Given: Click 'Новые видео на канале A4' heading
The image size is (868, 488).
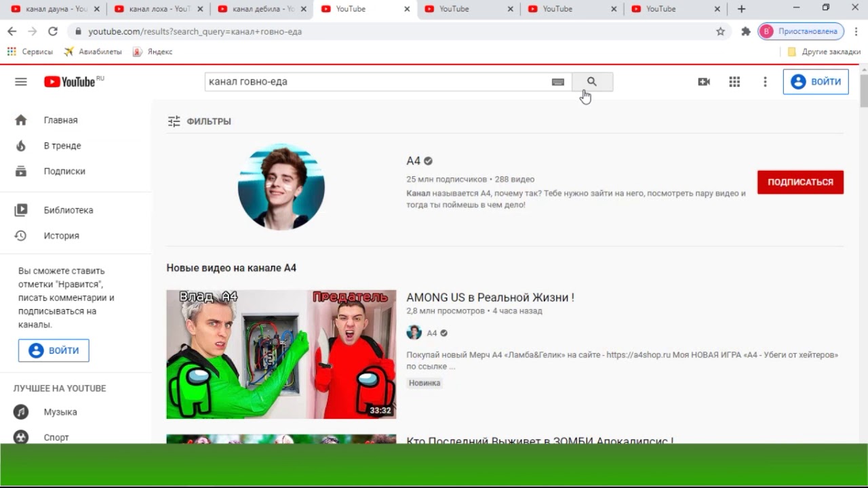Looking at the screenshot, I should [x=231, y=268].
